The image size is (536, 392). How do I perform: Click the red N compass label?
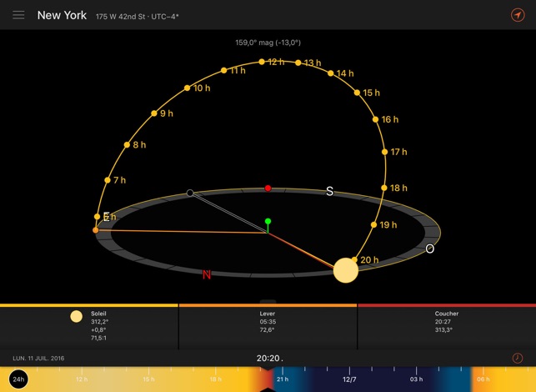tap(207, 274)
